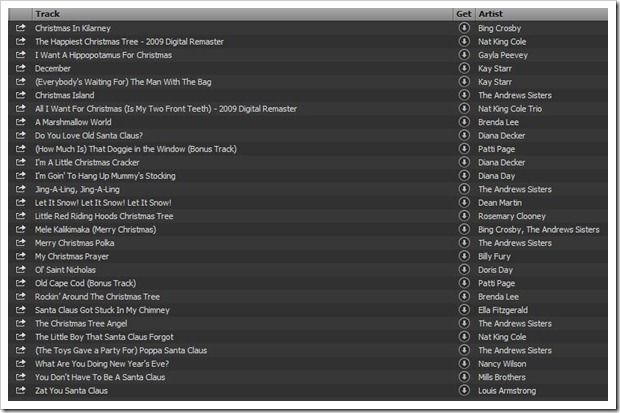Download I Want A Hippopotamus For Christmas
Image resolution: width=620 pixels, height=413 pixels.
point(464,55)
